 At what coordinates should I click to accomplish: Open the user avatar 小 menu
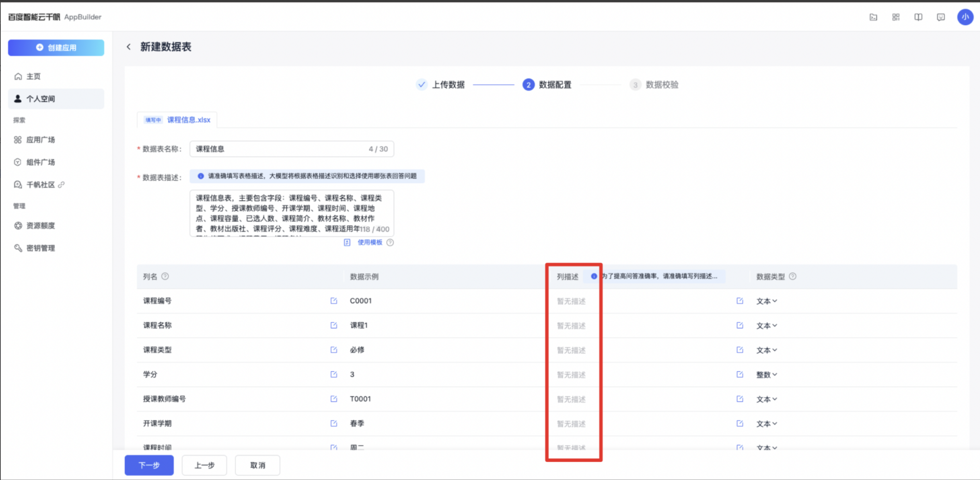(x=965, y=17)
